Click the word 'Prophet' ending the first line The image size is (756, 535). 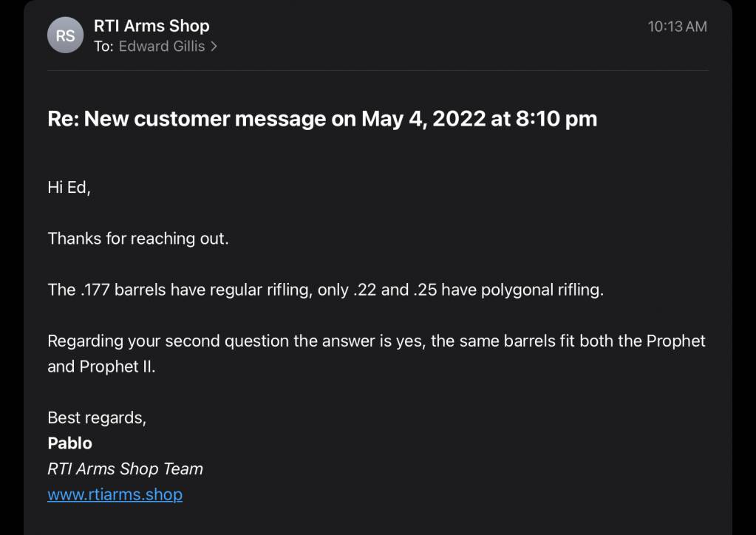coord(675,341)
